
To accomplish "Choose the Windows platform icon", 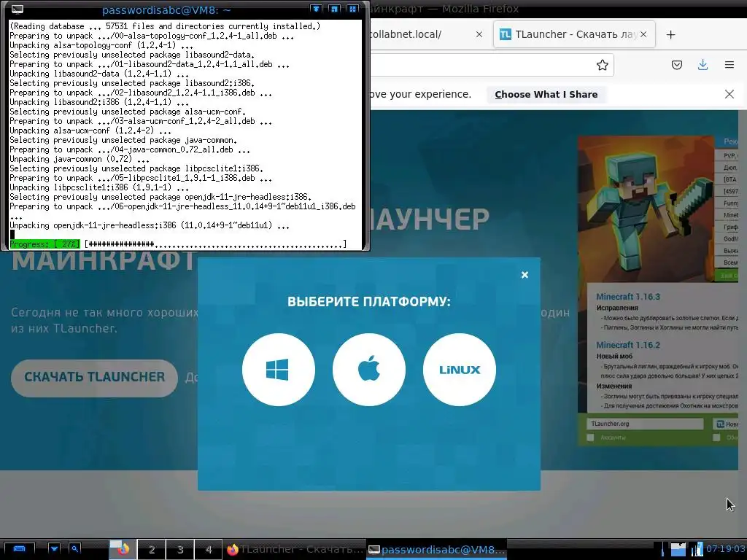I will 278,370.
